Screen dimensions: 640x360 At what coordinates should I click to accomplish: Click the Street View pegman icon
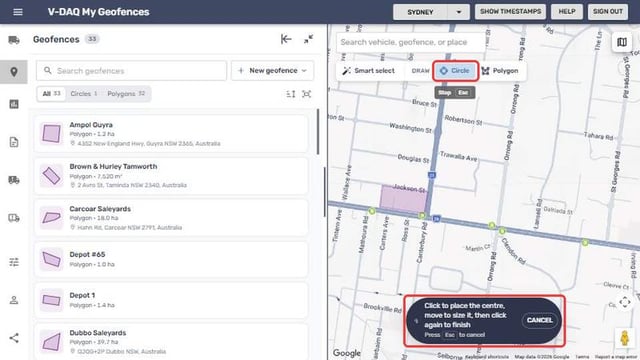(x=624, y=338)
